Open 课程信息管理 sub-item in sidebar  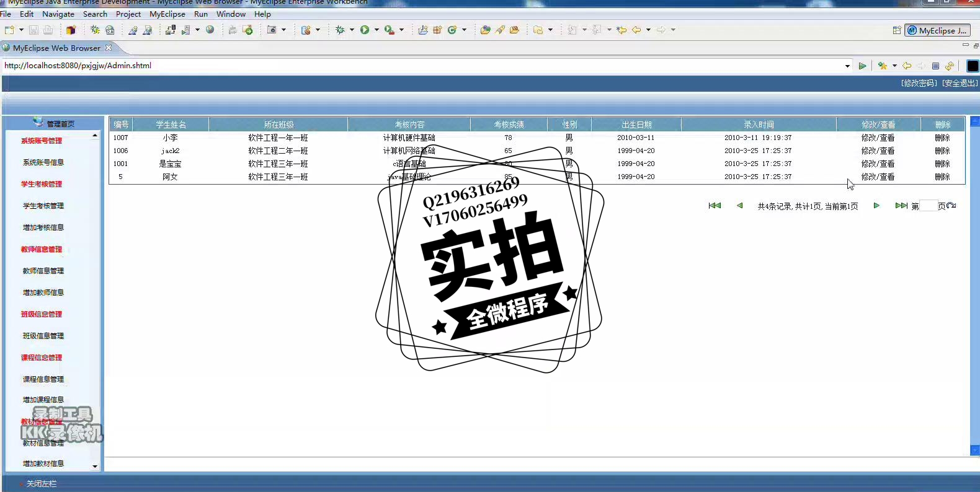pyautogui.click(x=43, y=379)
